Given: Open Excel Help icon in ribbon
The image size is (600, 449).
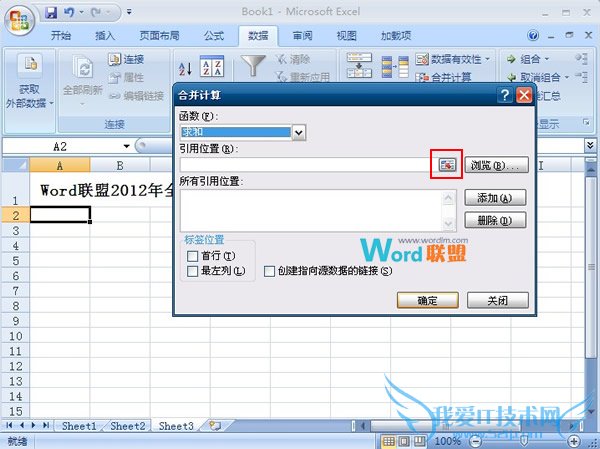Looking at the screenshot, I should click(533, 36).
